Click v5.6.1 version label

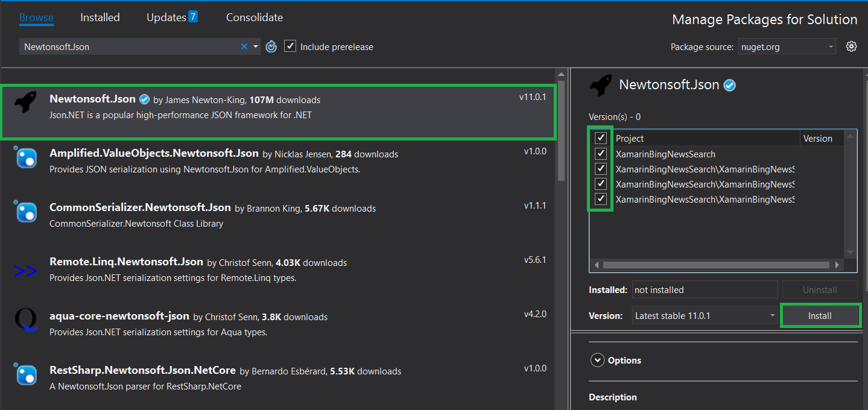click(x=535, y=260)
